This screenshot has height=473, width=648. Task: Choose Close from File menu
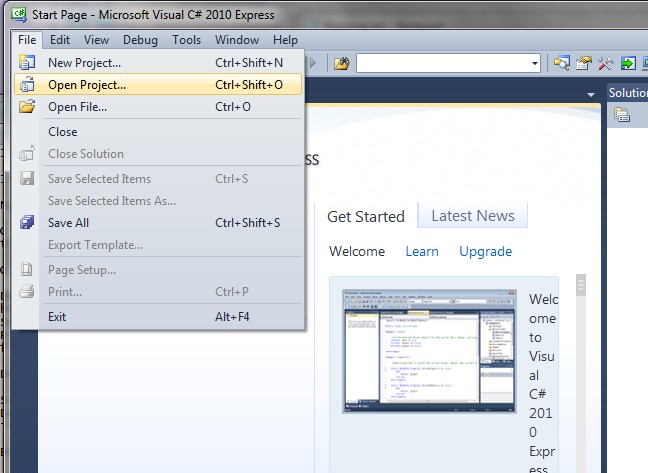(x=158, y=132)
